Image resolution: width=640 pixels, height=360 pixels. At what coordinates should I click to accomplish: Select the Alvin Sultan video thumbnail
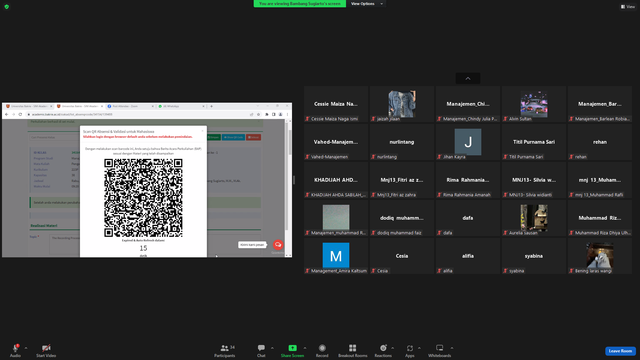point(534,104)
